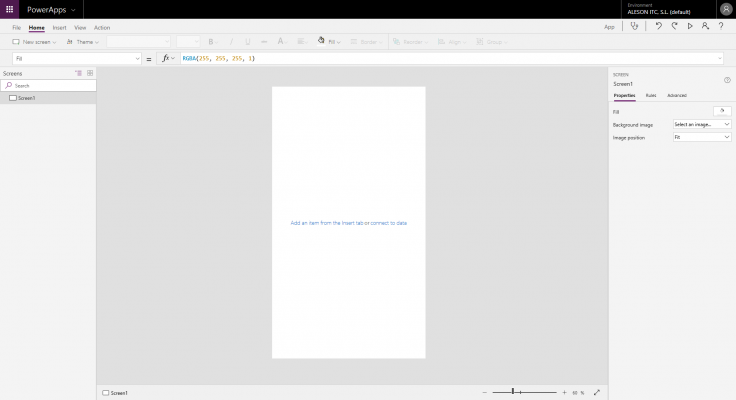Open the user account avatar

coord(725,9)
